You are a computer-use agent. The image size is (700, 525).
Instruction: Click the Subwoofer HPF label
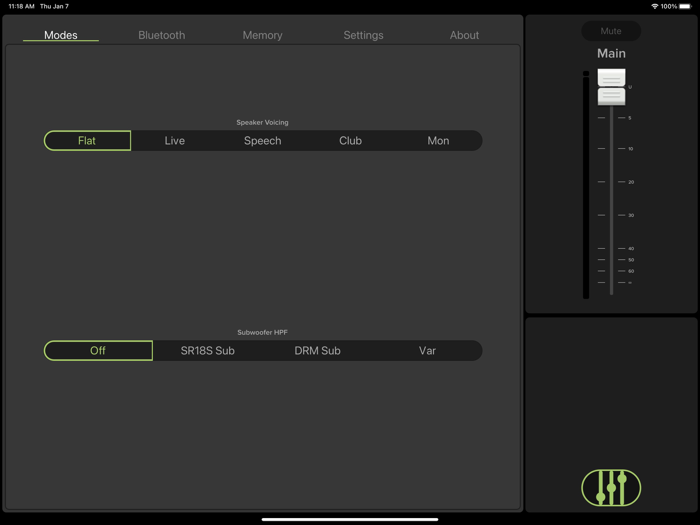point(262,332)
